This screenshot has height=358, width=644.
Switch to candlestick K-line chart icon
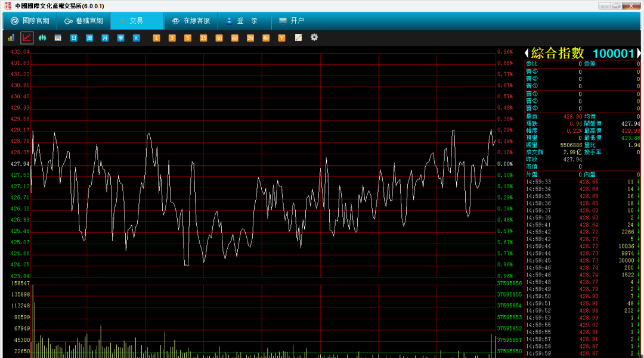pyautogui.click(x=42, y=38)
